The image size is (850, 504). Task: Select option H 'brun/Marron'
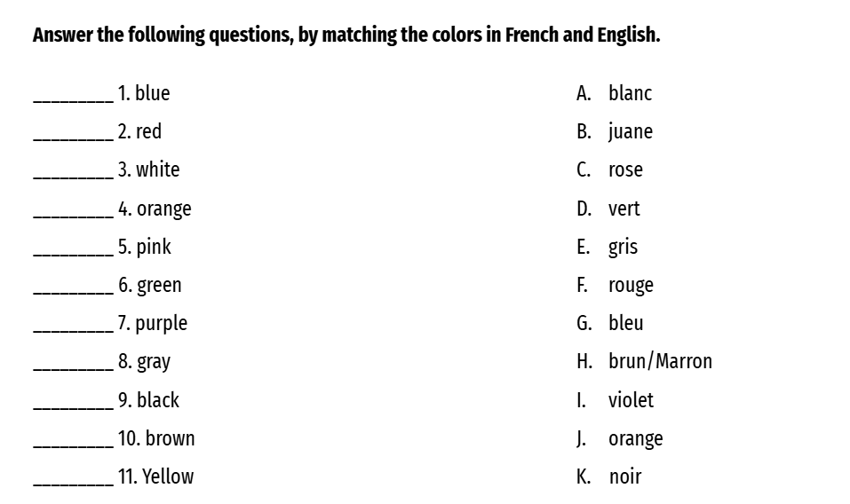660,361
